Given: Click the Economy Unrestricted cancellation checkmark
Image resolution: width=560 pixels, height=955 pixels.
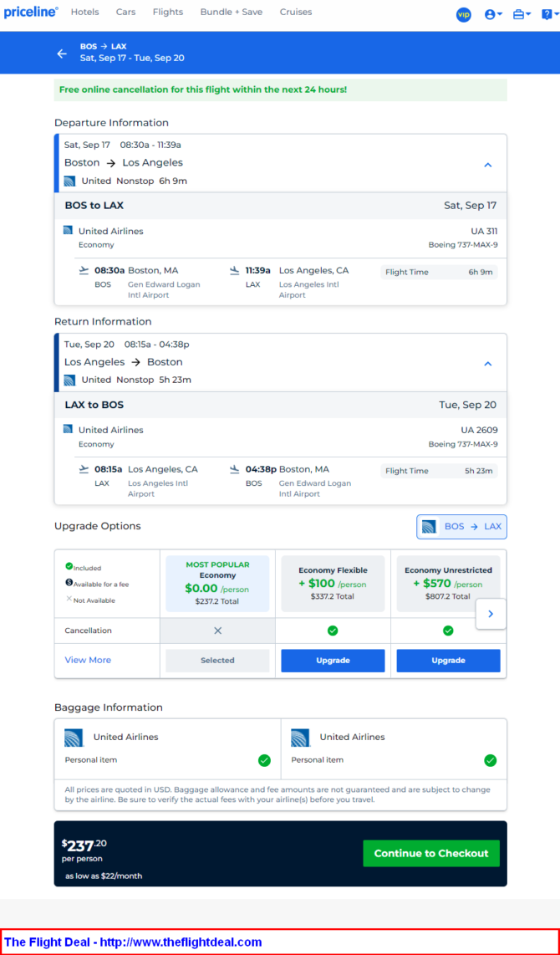Looking at the screenshot, I should pos(448,631).
